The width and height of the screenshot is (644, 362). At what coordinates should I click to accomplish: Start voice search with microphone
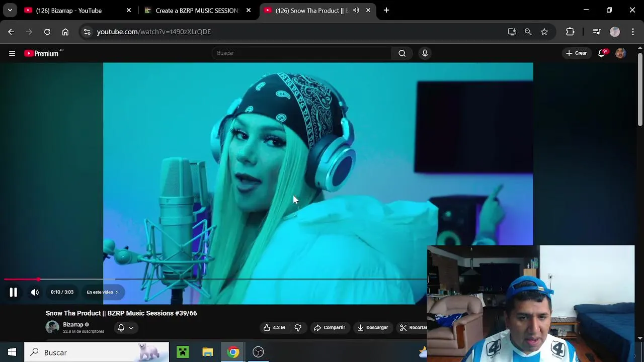tap(425, 53)
